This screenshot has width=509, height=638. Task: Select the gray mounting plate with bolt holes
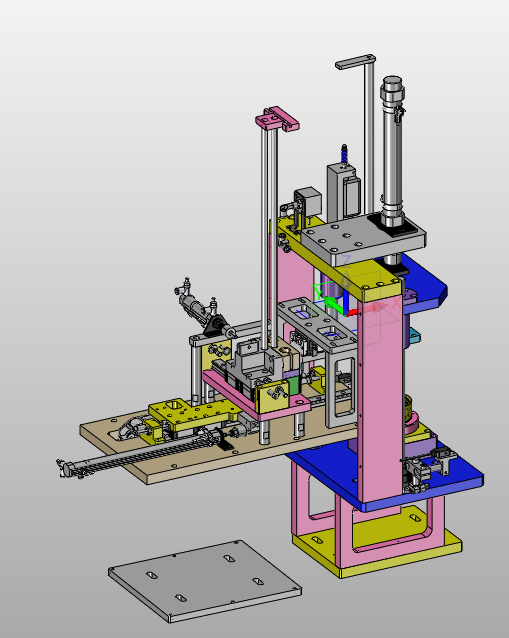(362, 240)
